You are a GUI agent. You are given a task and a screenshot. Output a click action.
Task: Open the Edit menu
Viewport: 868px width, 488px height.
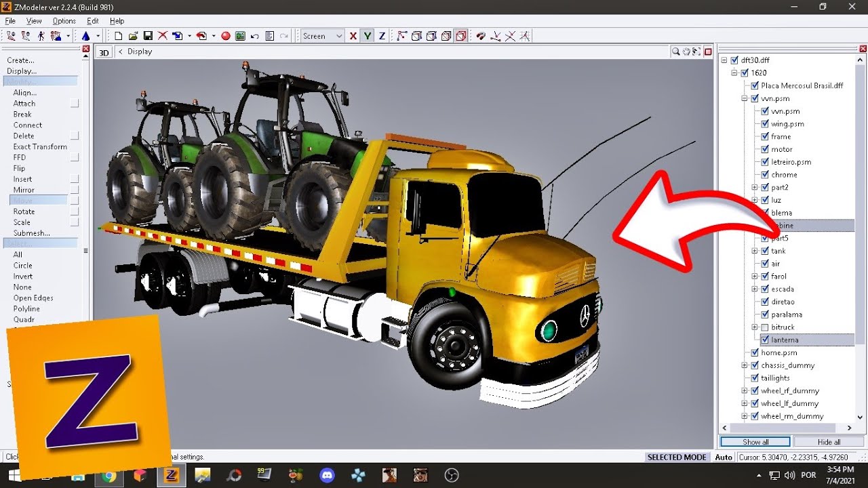[x=93, y=21]
